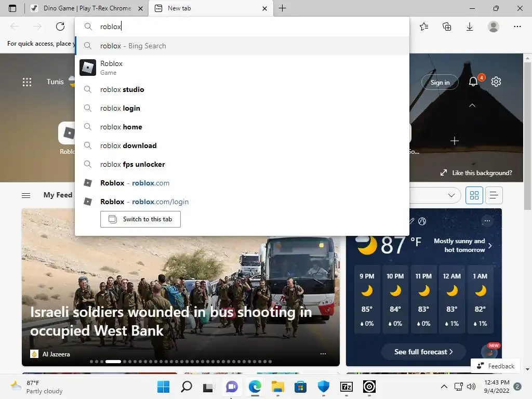Expand the feed layout dropdown chevron
The height and width of the screenshot is (399, 532).
pyautogui.click(x=451, y=195)
